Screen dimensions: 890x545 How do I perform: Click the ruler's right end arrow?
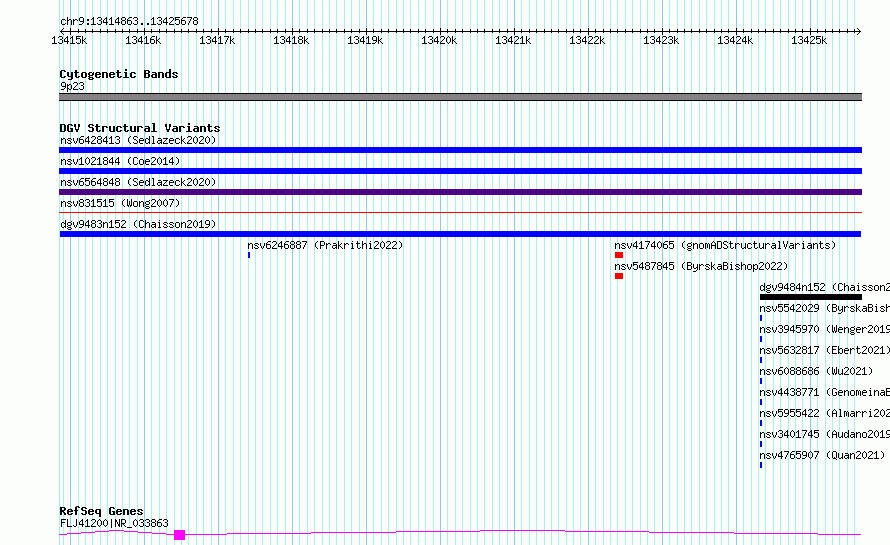point(859,31)
